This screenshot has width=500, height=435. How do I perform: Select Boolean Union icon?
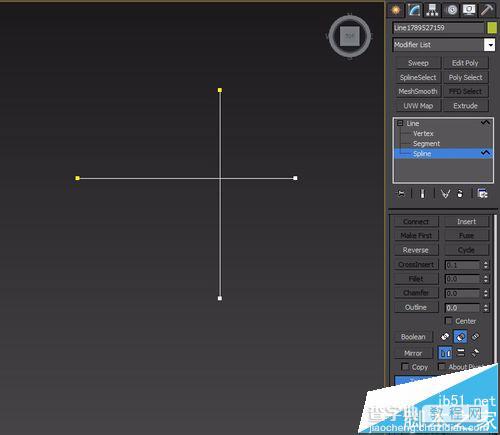pyautogui.click(x=445, y=337)
